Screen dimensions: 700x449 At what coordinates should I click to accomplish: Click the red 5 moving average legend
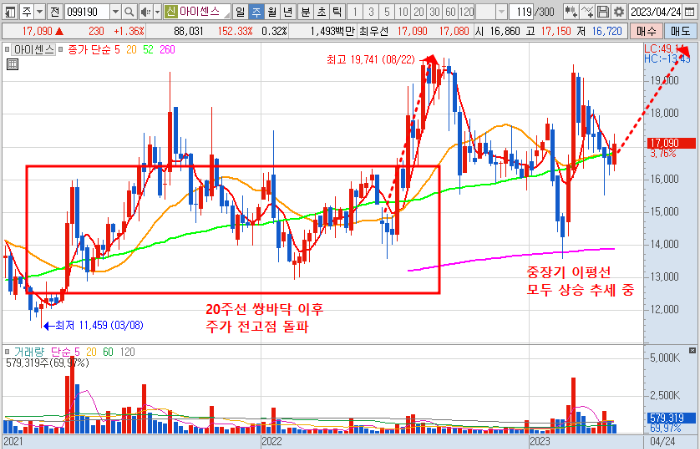click(117, 50)
